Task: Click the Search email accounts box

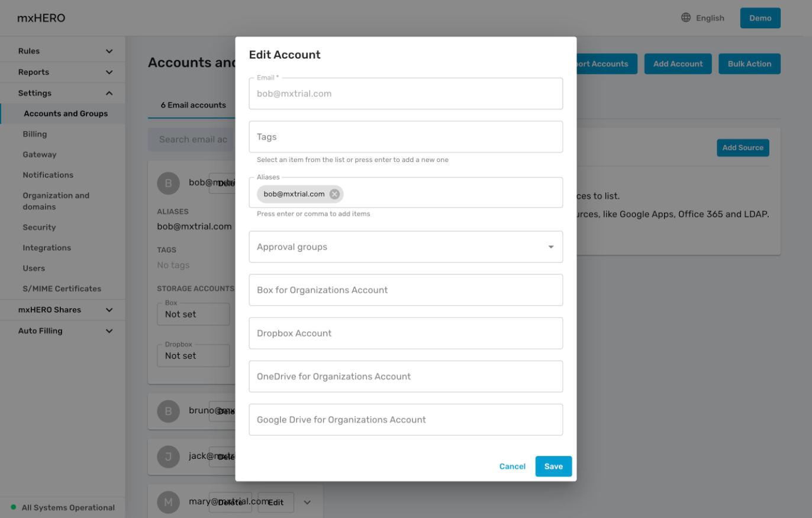Action: pyautogui.click(x=192, y=140)
